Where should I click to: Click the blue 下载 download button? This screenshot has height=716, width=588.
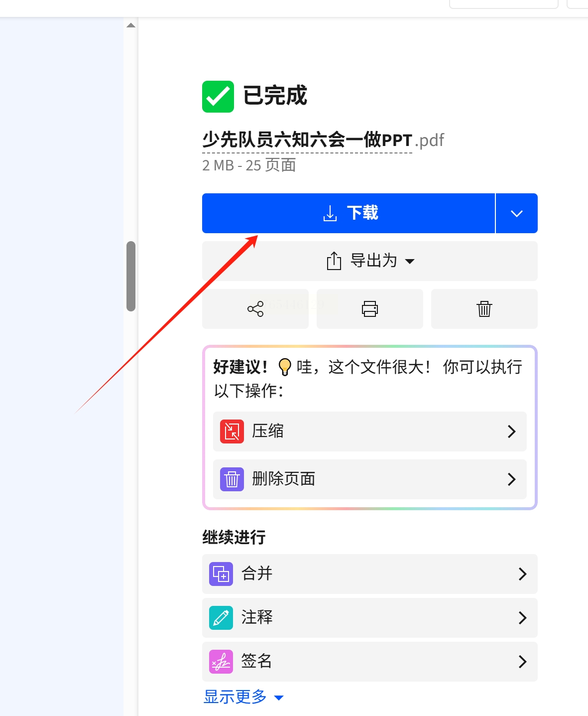click(x=349, y=213)
